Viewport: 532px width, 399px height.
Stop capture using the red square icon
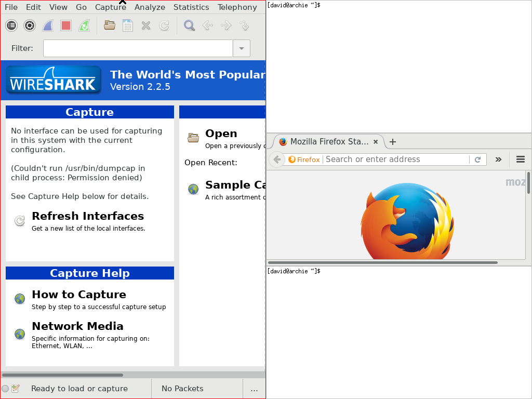point(66,25)
